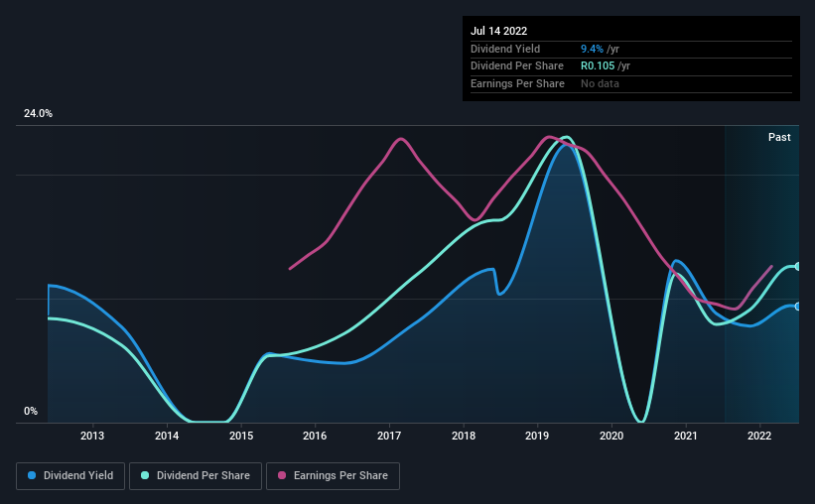Viewport: 815px width, 504px height.
Task: Toggle the Dividend Per Share legend button
Action: point(196,476)
